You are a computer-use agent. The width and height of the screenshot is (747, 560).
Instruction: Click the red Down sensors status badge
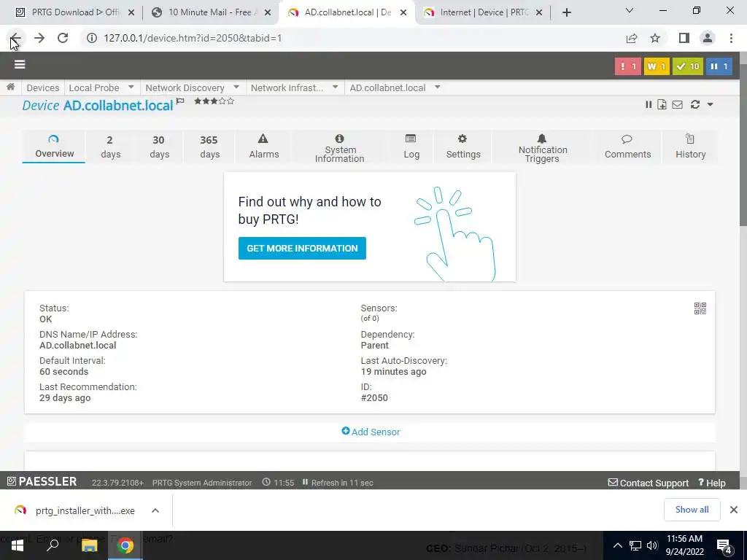coord(627,66)
